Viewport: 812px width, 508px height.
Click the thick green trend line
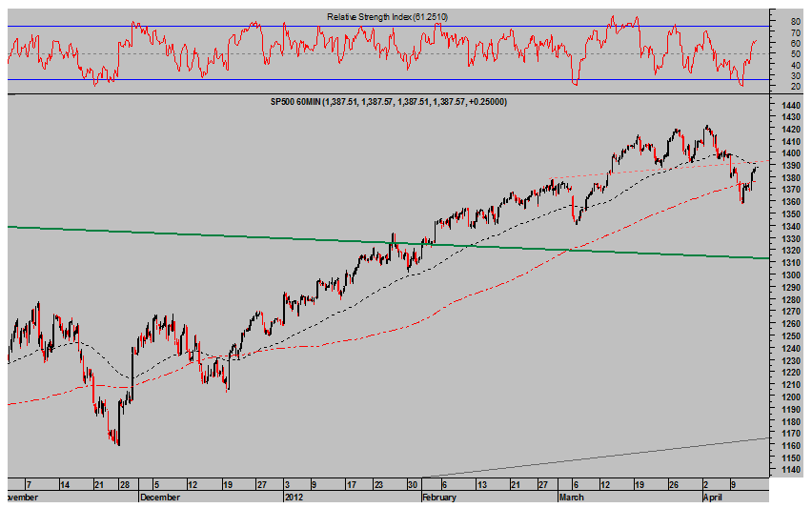pyautogui.click(x=389, y=242)
